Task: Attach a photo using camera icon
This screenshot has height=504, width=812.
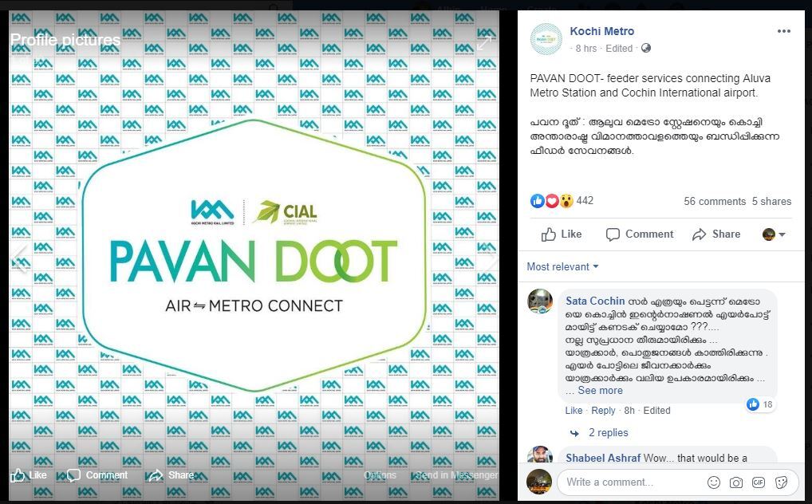Action: [736, 482]
